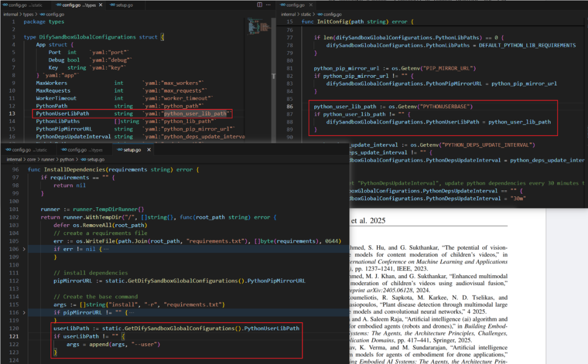Select config.go types tab in bottom editor

coord(82,150)
